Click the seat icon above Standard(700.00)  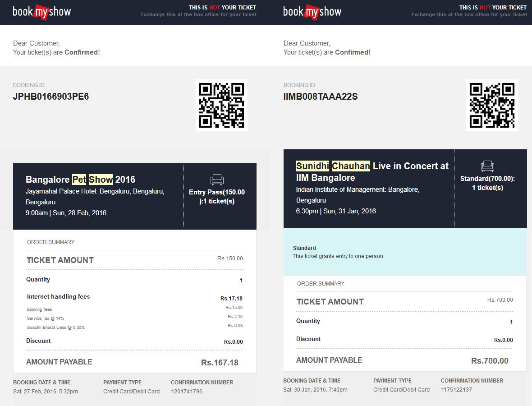[487, 166]
